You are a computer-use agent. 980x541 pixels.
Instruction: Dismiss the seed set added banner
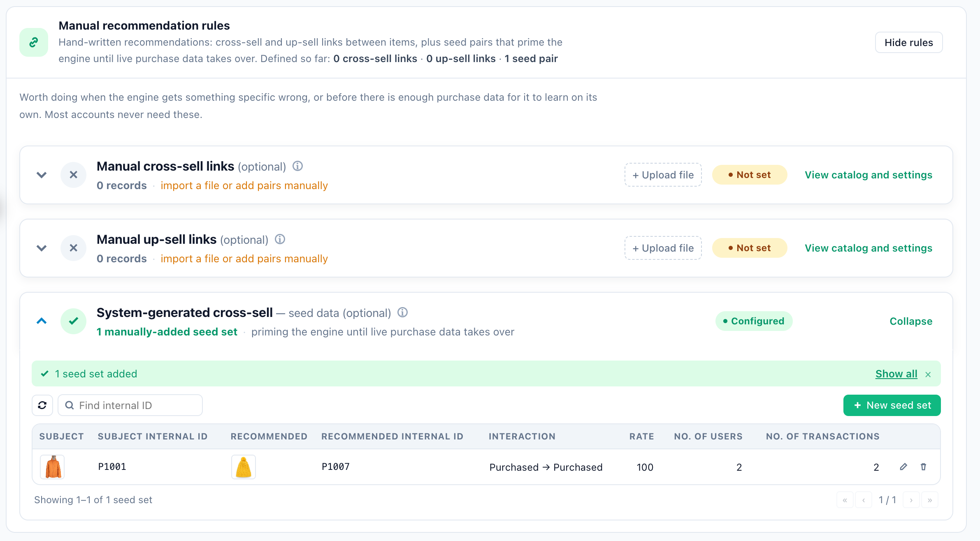point(928,374)
